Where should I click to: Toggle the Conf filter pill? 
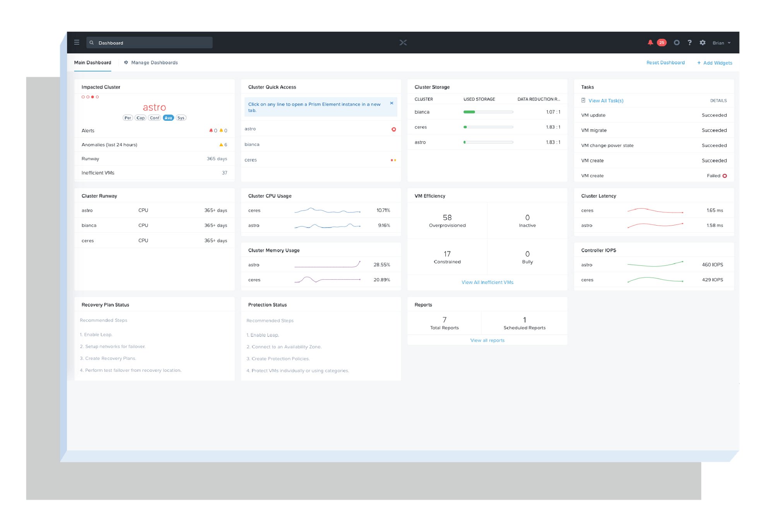[154, 118]
